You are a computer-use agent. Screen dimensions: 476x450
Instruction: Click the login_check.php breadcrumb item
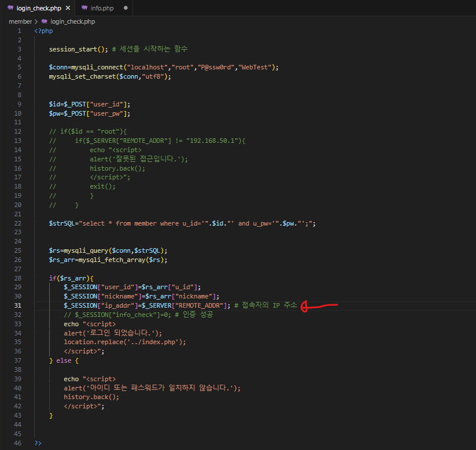coord(72,21)
